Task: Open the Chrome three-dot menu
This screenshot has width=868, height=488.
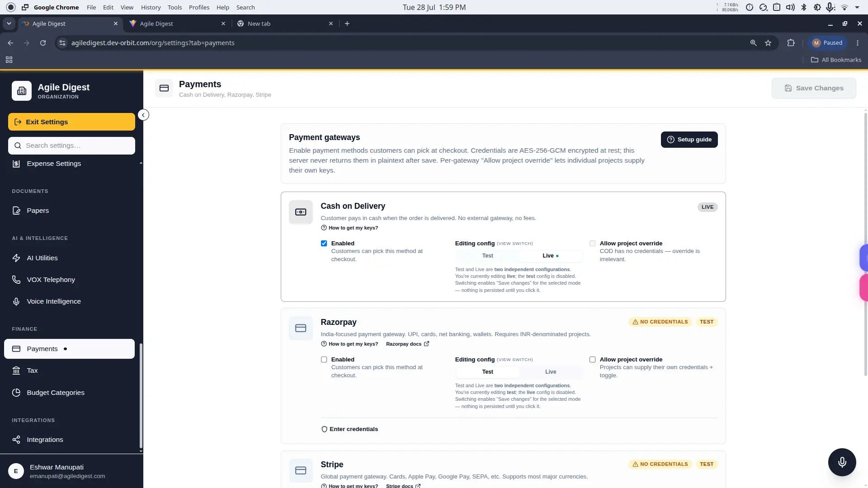Action: 858,43
